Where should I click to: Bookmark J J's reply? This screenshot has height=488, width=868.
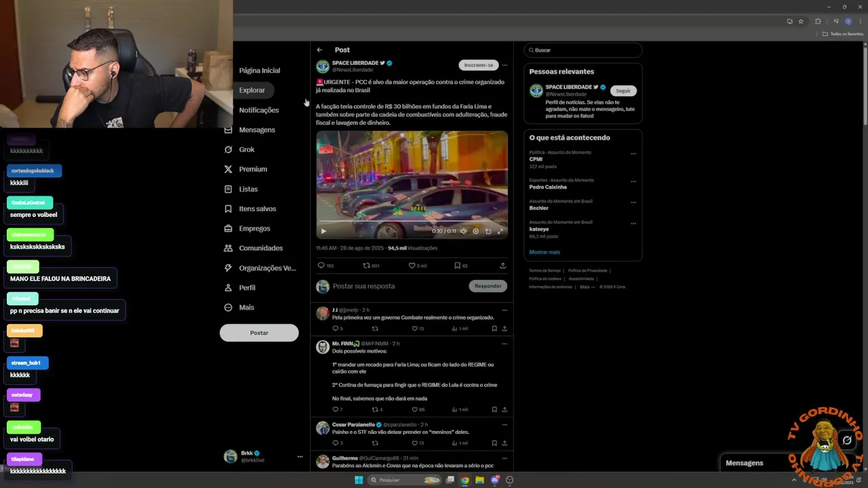[494, 329]
